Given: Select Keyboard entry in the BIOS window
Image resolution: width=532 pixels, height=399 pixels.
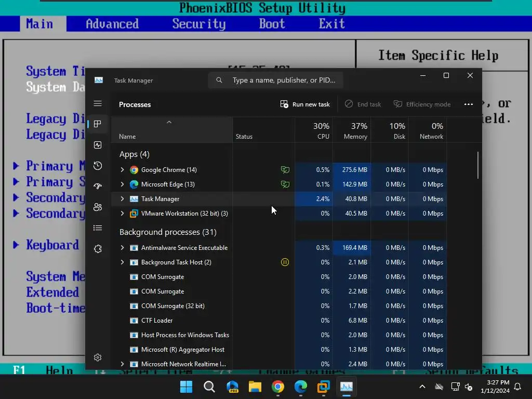Looking at the screenshot, I should point(52,245).
